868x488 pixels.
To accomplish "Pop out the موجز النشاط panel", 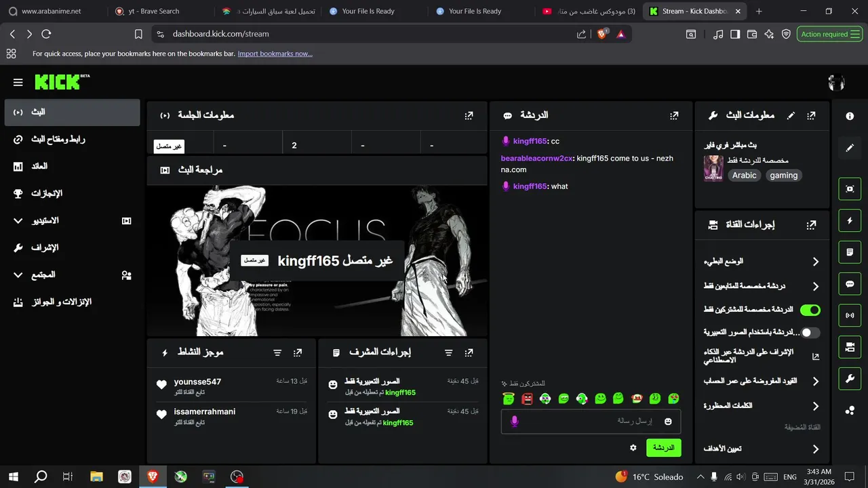I will pos(298,352).
